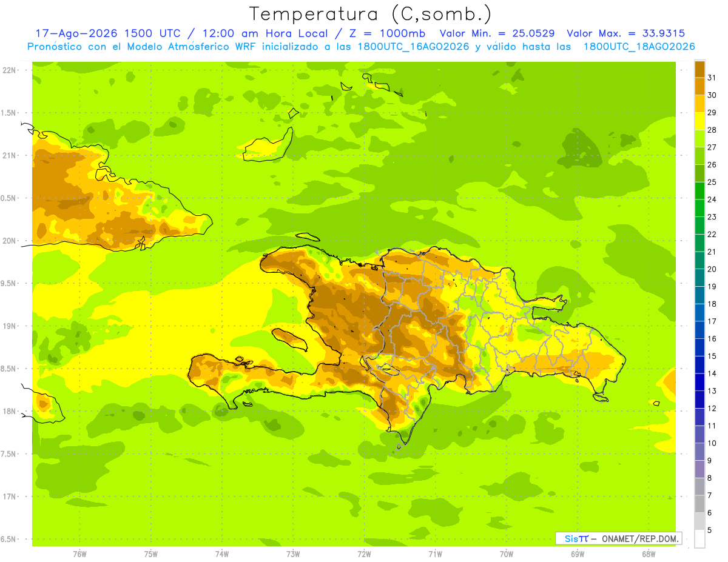728x562 pixels.
Task: Click the "28" colorbar label
Action: point(712,130)
